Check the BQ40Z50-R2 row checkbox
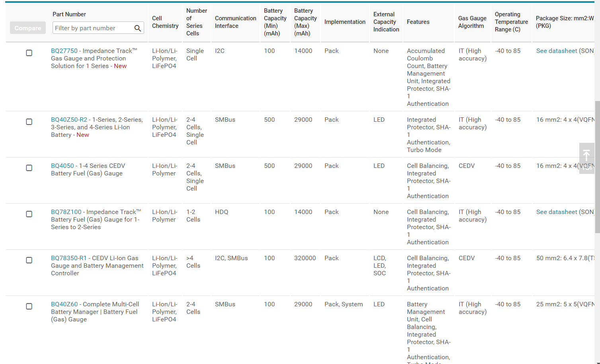 click(29, 122)
